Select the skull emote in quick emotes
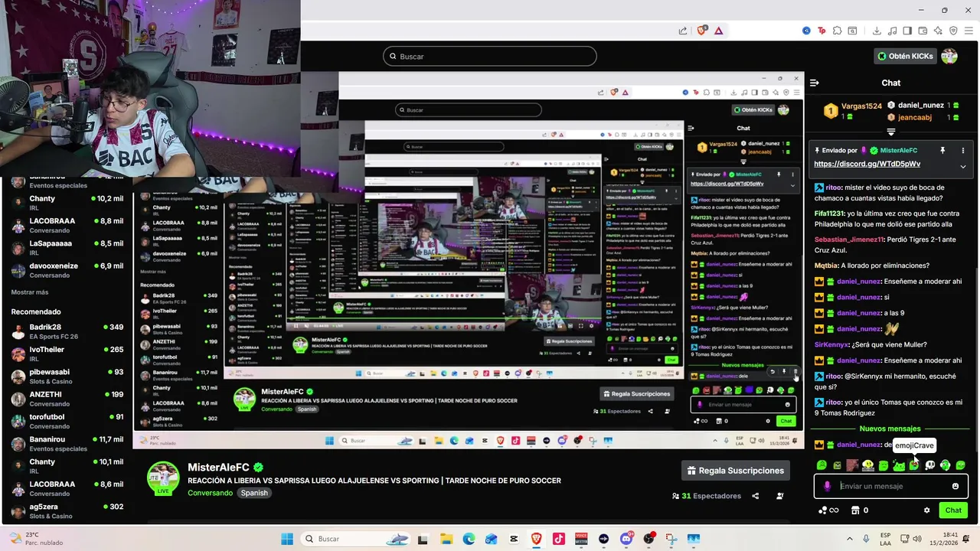 pos(930,465)
